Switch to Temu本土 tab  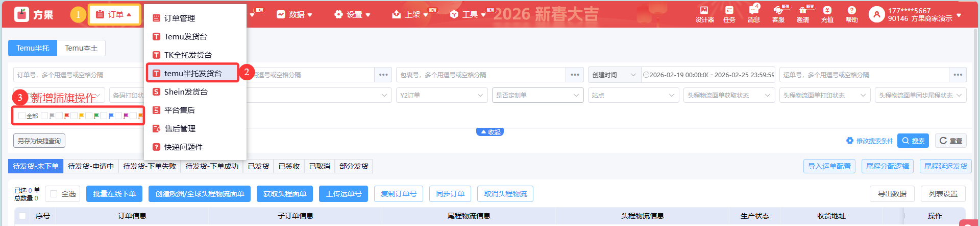[x=81, y=48]
